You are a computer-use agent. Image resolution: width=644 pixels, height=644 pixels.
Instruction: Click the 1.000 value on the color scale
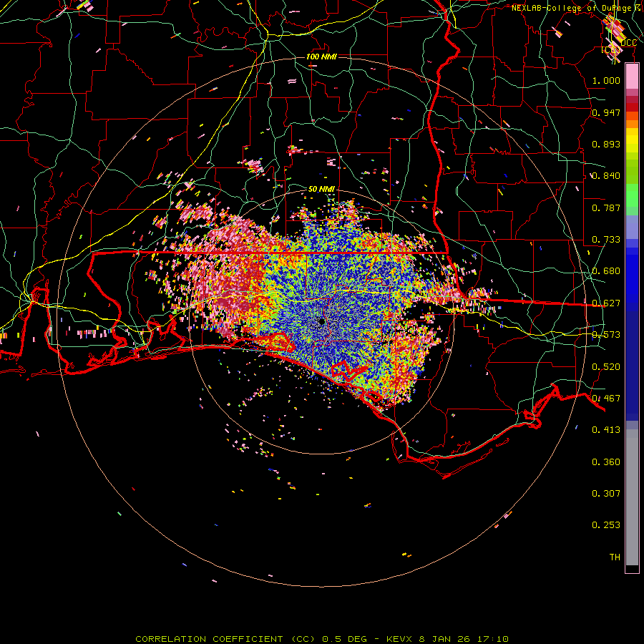[x=606, y=80]
